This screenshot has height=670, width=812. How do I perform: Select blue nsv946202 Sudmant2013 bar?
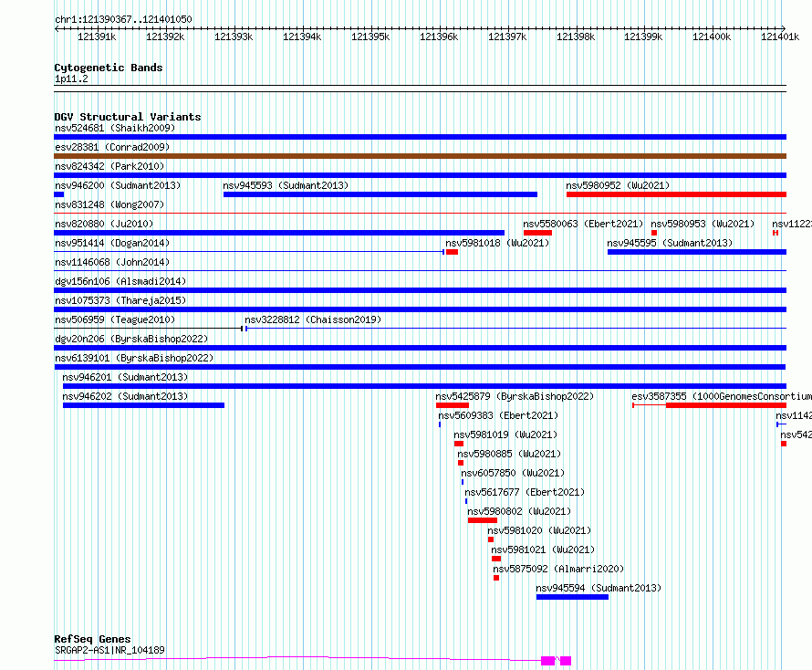point(143,405)
